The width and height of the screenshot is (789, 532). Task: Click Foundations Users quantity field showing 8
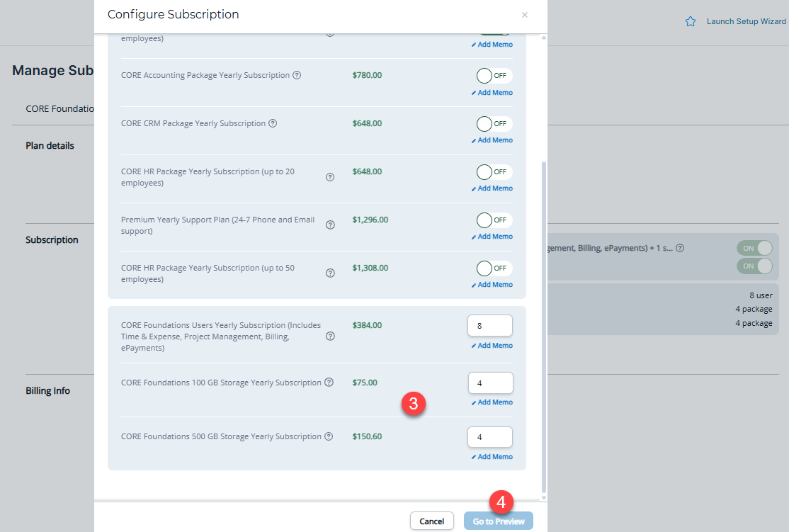(490, 326)
